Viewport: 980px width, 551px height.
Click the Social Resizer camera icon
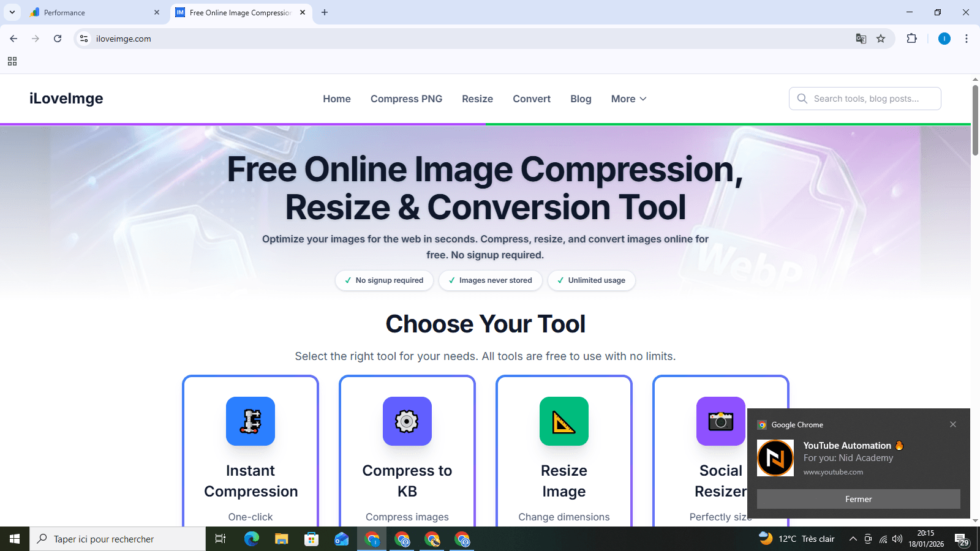pos(721,421)
